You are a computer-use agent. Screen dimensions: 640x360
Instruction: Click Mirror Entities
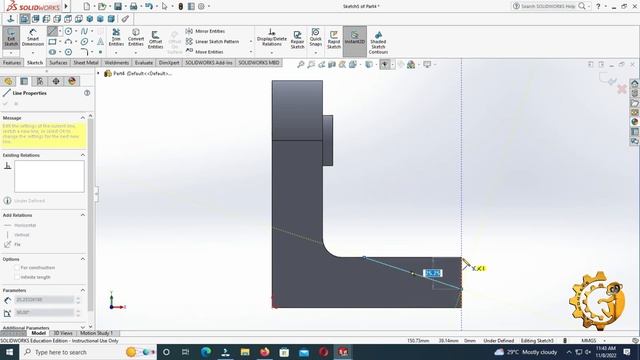(205, 31)
